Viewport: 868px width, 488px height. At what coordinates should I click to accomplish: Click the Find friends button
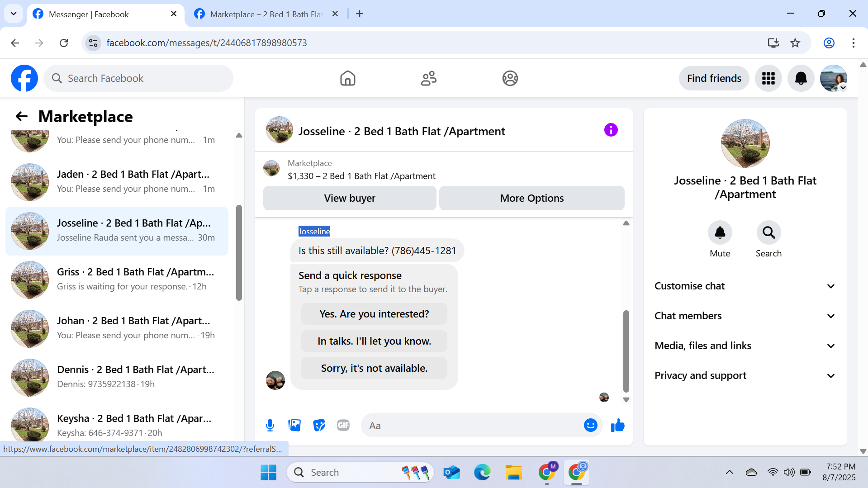click(714, 78)
